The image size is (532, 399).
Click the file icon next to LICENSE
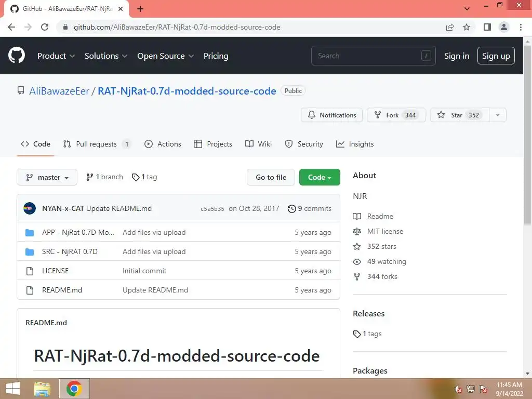[x=30, y=271]
